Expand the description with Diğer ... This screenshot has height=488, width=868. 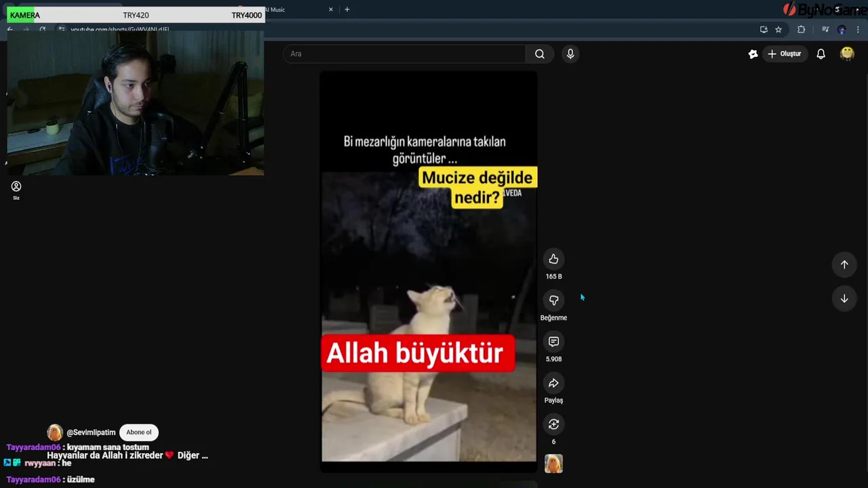pyautogui.click(x=193, y=455)
